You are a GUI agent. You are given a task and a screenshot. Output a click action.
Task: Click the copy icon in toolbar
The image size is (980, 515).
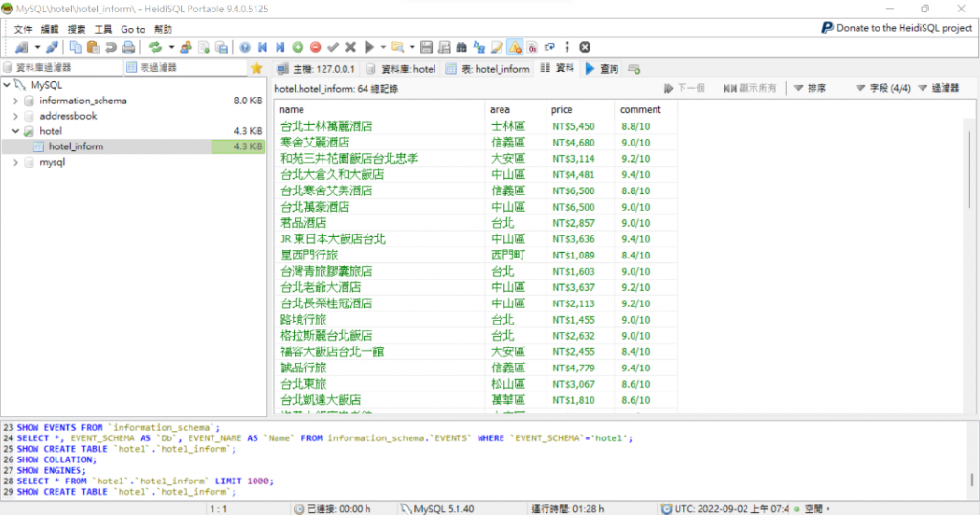pos(76,48)
